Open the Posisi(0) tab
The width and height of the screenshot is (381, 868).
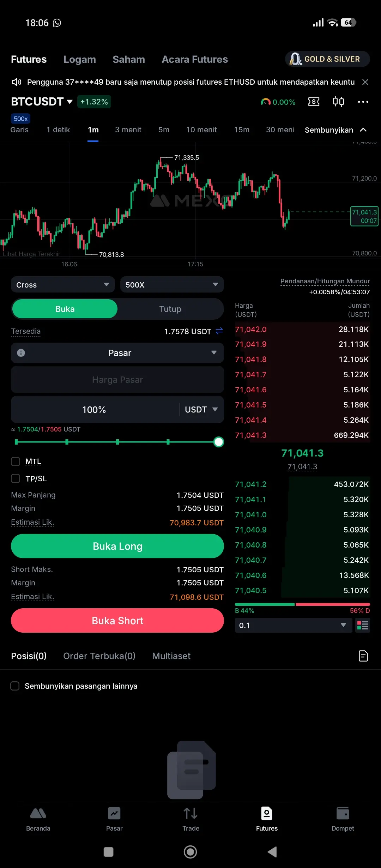29,656
